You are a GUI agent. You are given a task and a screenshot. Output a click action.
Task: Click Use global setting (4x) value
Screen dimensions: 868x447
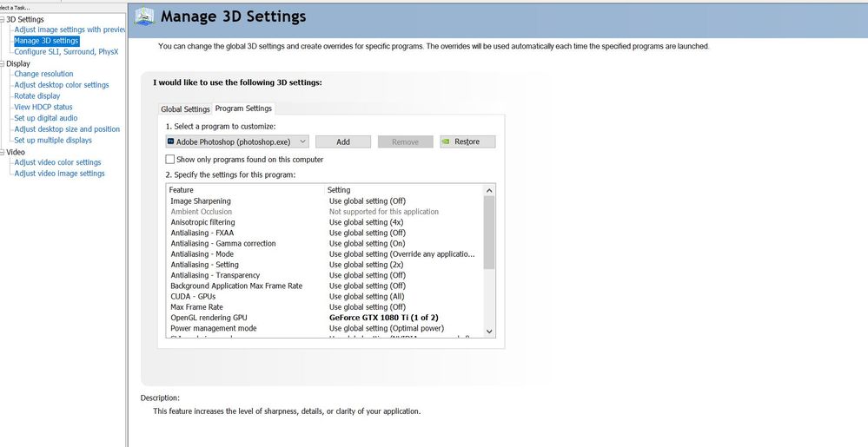coord(366,222)
